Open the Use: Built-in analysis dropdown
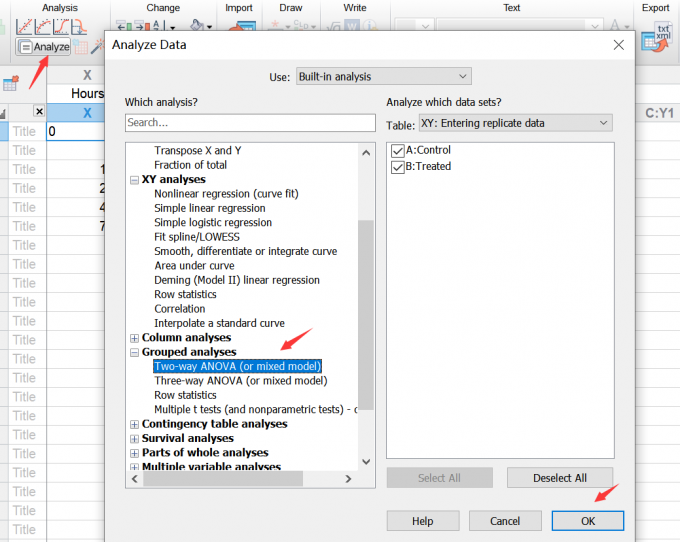Screen dimensions: 680x542 [x=384, y=76]
